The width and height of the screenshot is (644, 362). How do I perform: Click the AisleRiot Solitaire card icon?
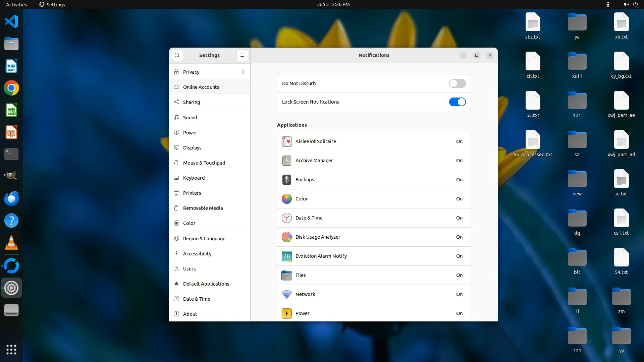coord(286,141)
